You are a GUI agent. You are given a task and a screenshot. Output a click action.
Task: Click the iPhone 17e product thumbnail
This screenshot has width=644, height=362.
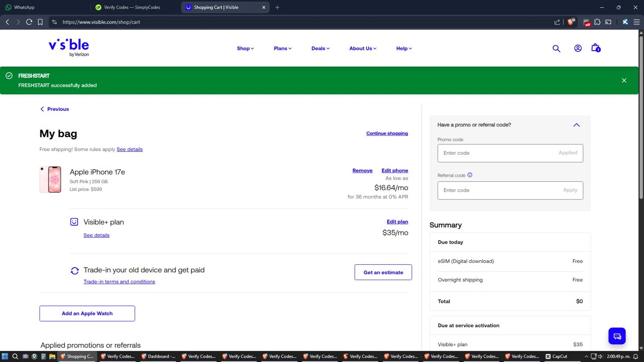pos(51,180)
